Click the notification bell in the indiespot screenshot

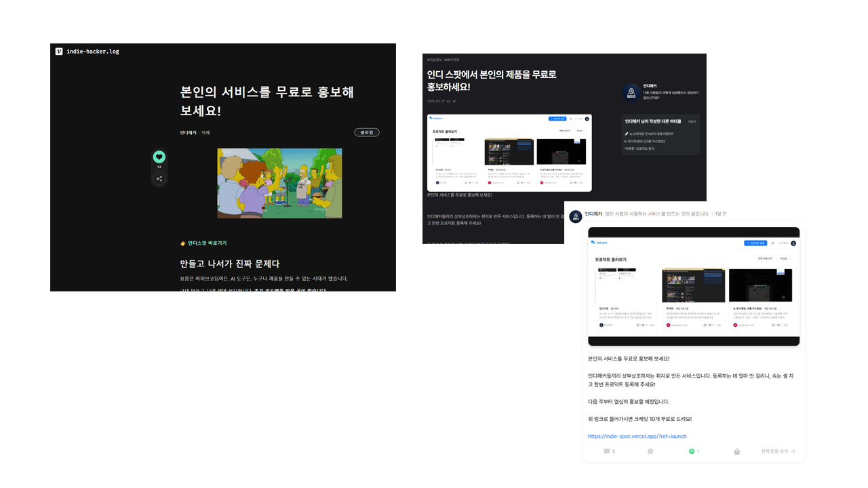(x=772, y=243)
